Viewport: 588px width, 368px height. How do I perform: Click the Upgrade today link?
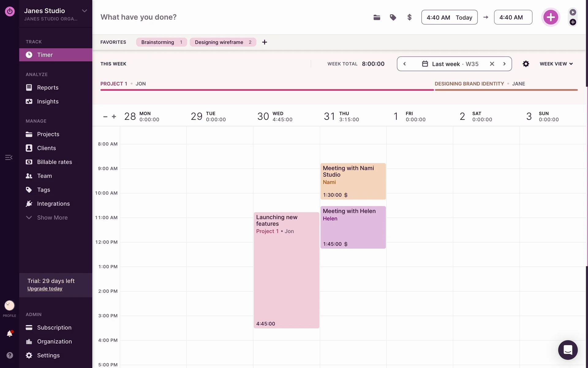(x=45, y=289)
